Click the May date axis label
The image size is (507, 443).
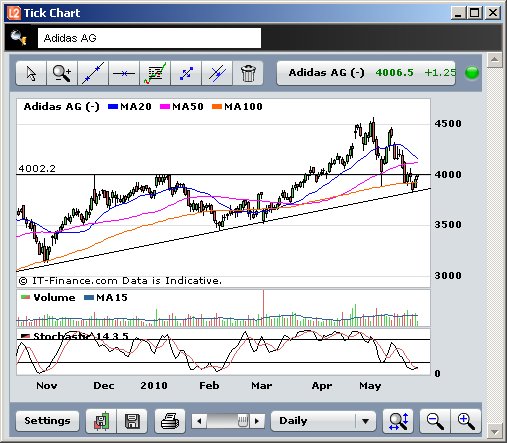click(370, 386)
